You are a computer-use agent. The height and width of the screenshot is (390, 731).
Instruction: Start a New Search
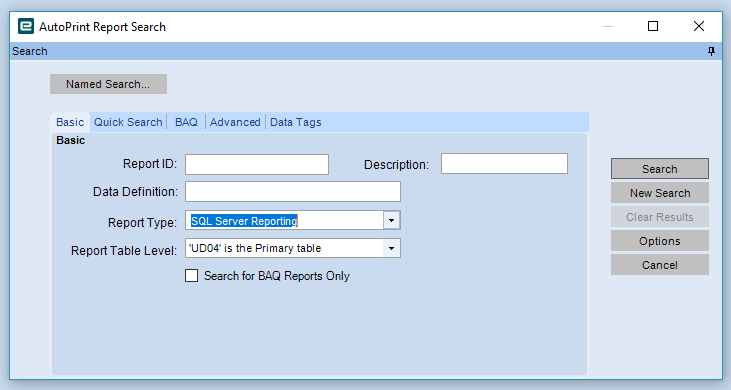660,193
